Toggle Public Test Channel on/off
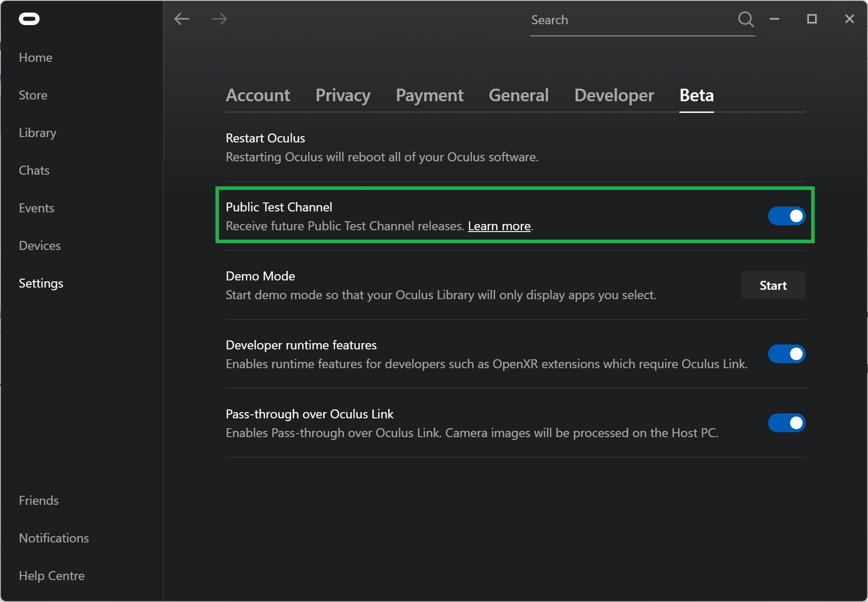 pos(787,215)
